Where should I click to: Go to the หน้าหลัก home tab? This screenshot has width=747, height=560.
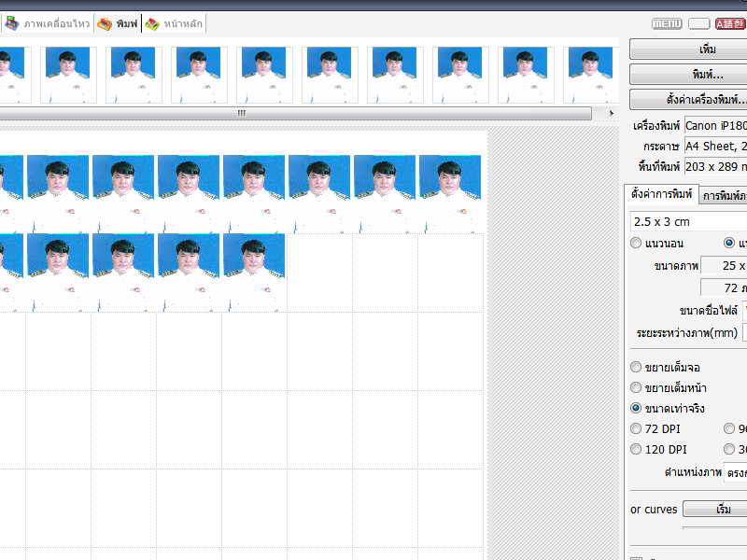click(174, 23)
